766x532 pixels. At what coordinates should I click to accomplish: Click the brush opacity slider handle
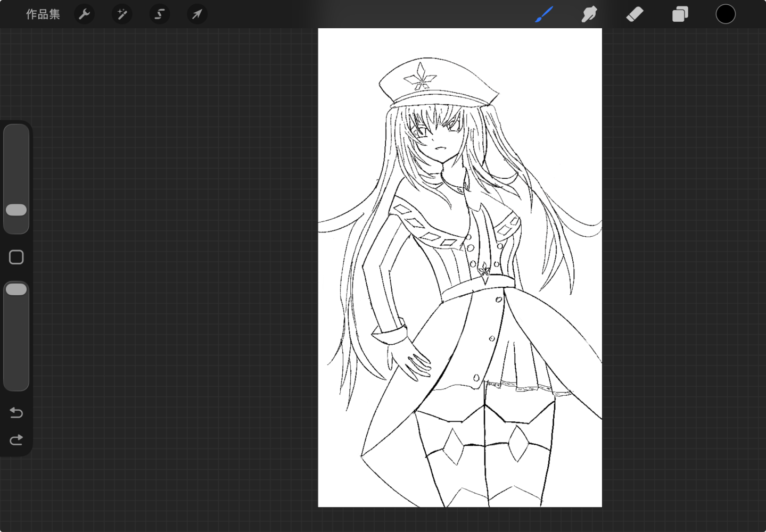click(16, 289)
